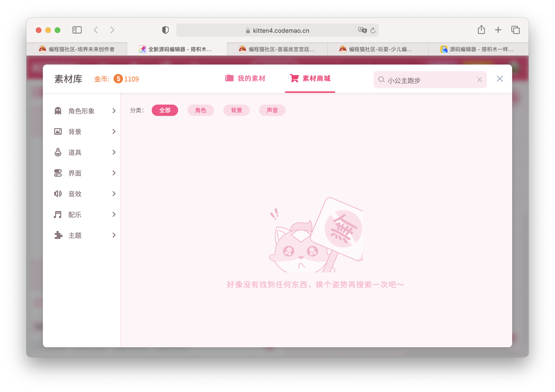The height and width of the screenshot is (392, 555).
Task: Open the 编程猫社区-培养未来创作者 browser tab
Action: pyautogui.click(x=77, y=49)
